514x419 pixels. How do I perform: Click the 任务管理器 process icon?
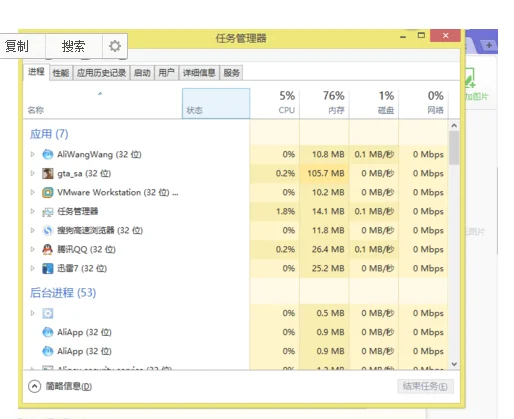point(48,212)
